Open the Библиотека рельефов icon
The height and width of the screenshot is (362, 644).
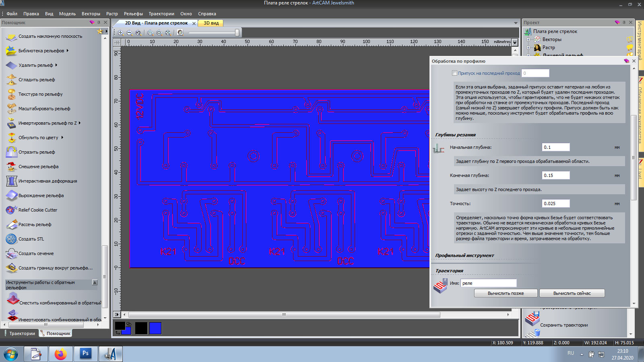point(11,51)
